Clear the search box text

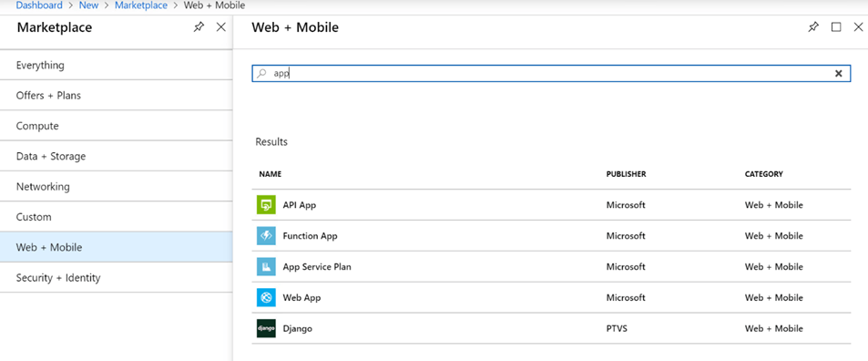839,73
